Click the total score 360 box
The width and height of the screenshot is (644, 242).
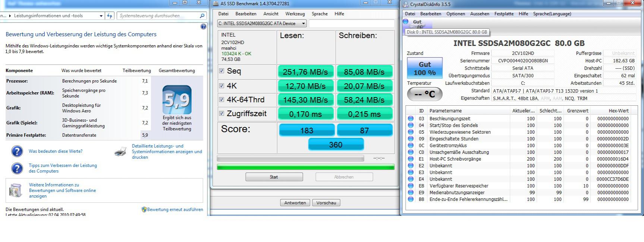point(336,145)
